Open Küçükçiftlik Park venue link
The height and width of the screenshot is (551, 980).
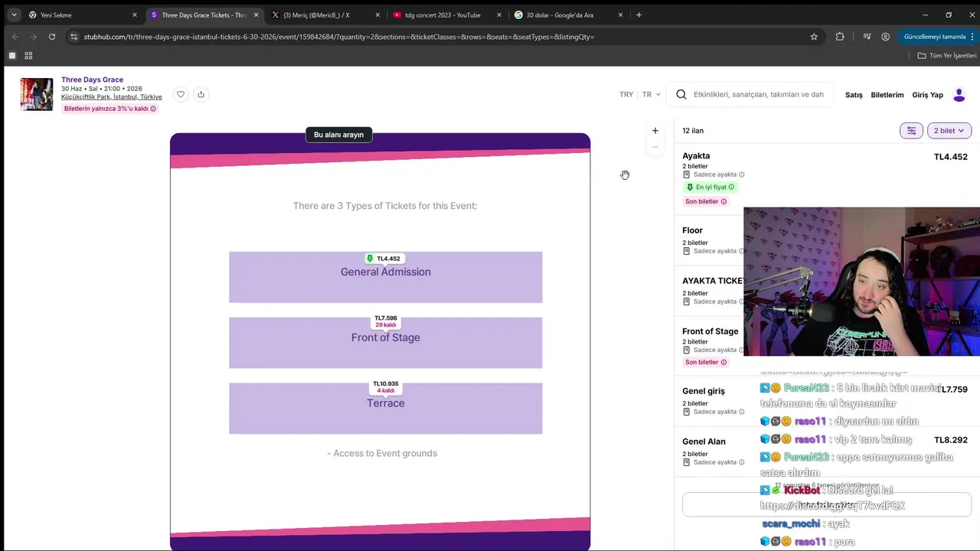click(112, 97)
